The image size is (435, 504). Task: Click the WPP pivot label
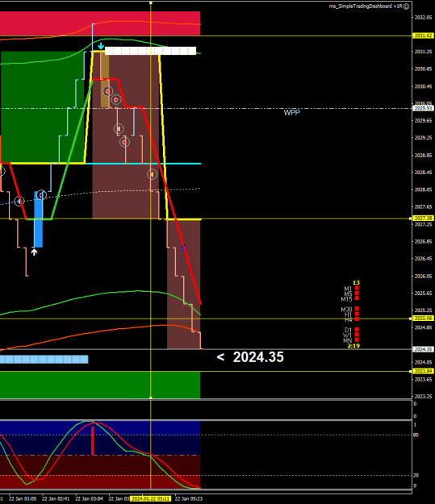point(292,113)
